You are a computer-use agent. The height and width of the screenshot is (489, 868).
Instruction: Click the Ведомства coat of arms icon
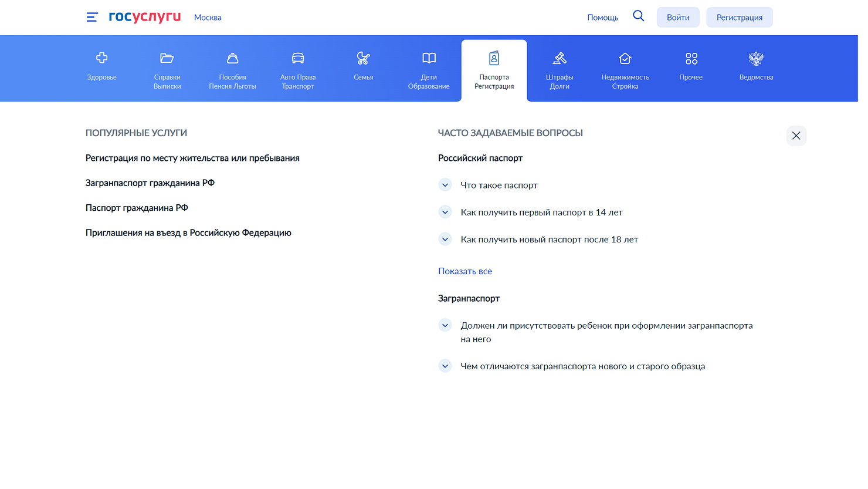pyautogui.click(x=756, y=58)
